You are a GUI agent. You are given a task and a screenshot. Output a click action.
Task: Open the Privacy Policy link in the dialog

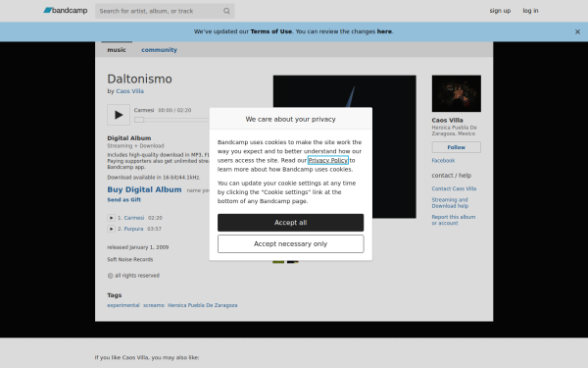coord(327,160)
